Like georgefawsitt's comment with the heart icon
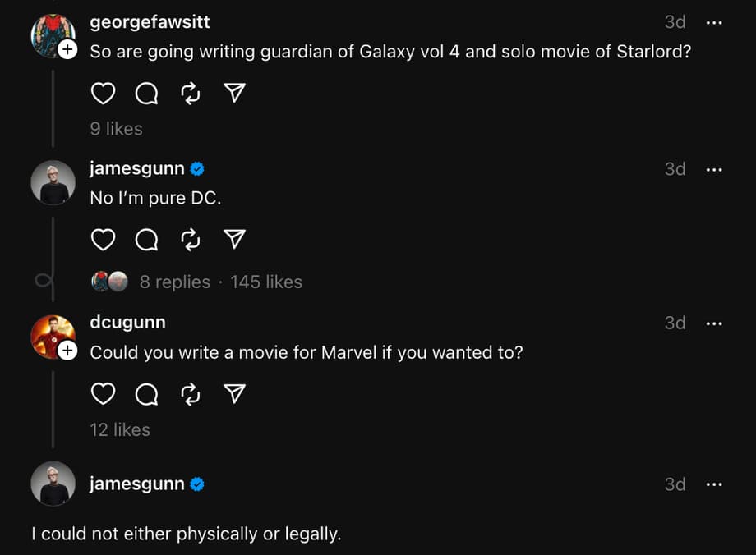Viewport: 756px width, 555px height. point(103,93)
